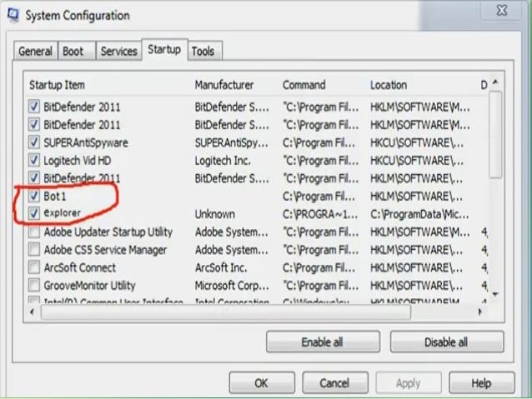
Task: Click the ArcSoft Inc. manufacturer cell
Action: point(221,267)
